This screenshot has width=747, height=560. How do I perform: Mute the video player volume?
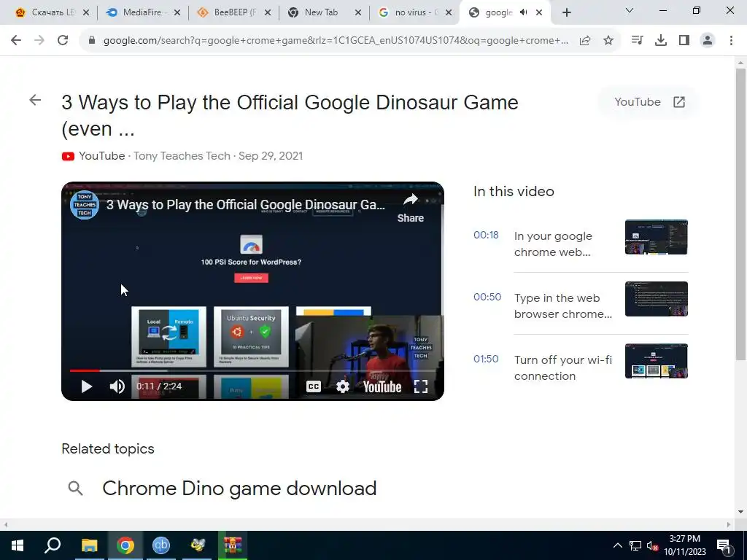tap(117, 386)
